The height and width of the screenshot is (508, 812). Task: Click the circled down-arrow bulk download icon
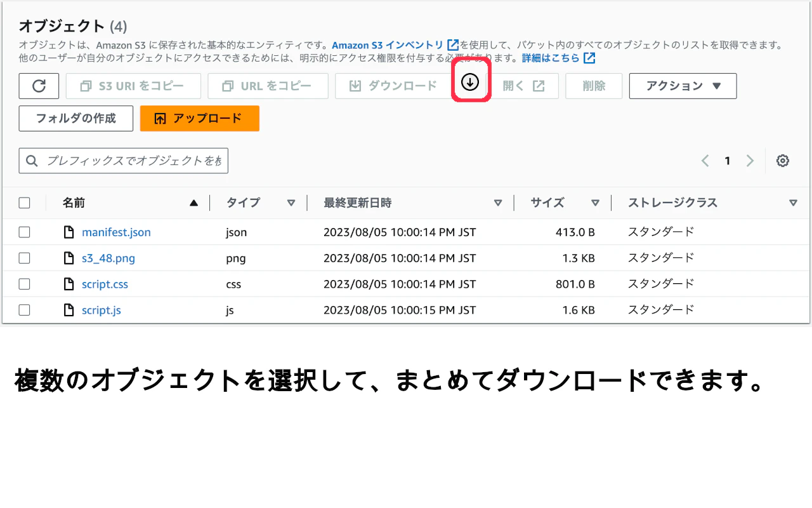click(470, 82)
